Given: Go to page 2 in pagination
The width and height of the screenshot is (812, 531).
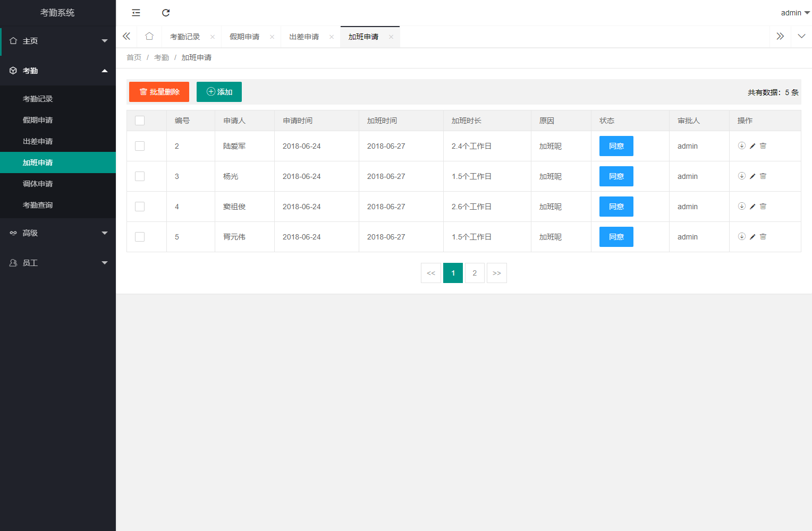Looking at the screenshot, I should click(x=475, y=273).
